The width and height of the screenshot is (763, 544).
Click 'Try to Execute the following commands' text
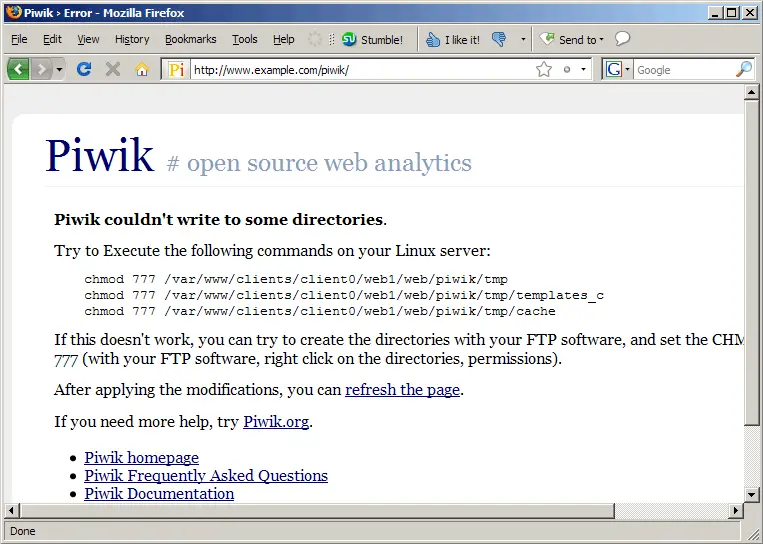point(272,251)
